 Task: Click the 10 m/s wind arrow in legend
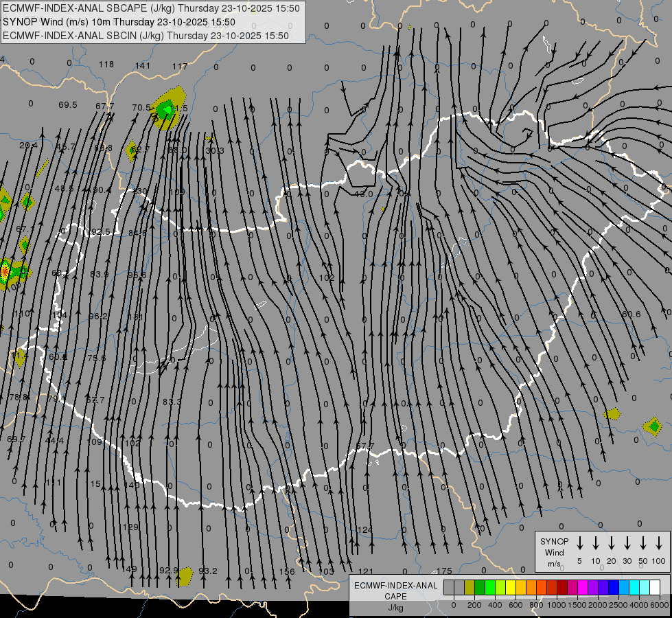(595, 543)
